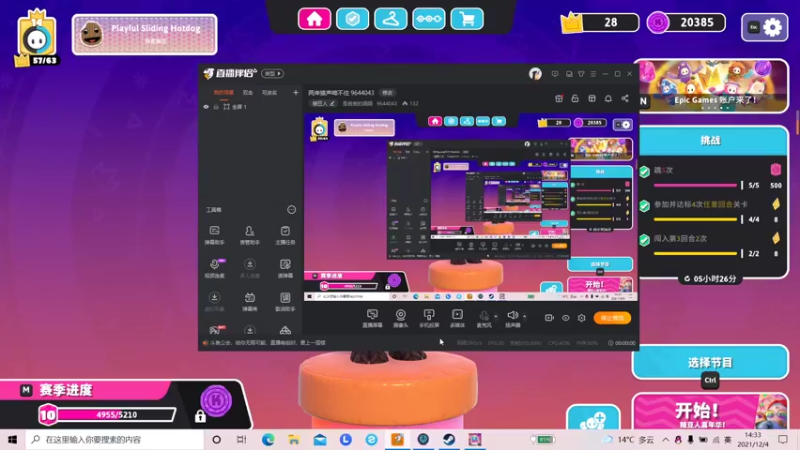Open the microphone tool with new badge
Viewport: 800px width, 450px height.
tap(214, 268)
